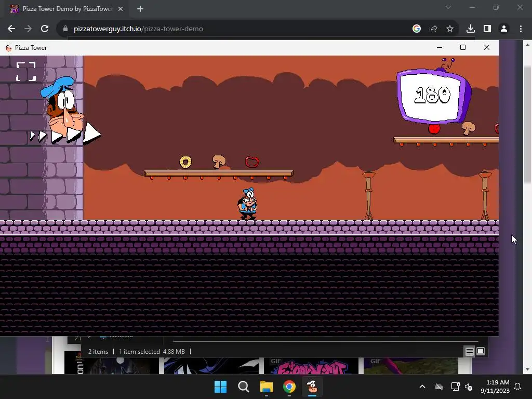Click '2 items' in Explorer status bar
This screenshot has width=532, height=399.
(x=98, y=352)
